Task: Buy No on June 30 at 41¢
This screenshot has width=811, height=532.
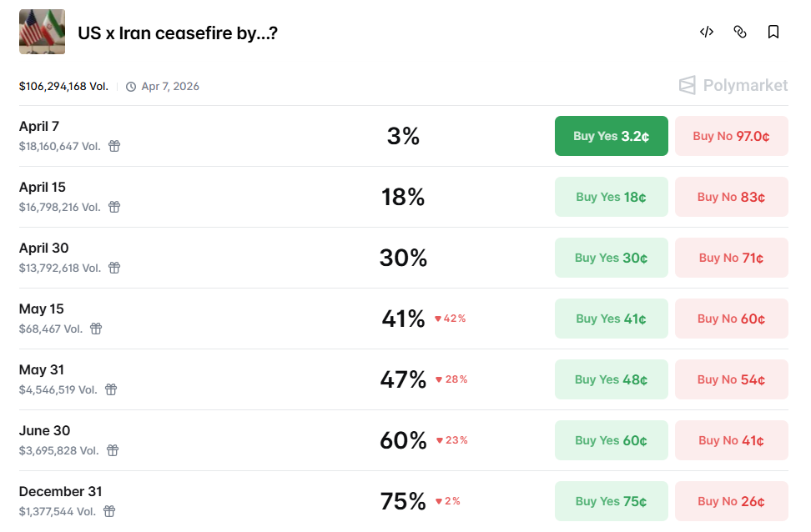Action: [731, 440]
